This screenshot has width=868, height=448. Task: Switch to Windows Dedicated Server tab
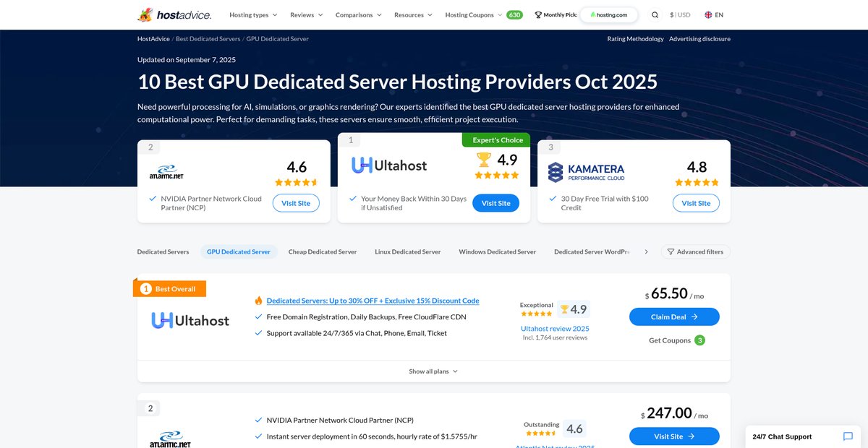(498, 251)
